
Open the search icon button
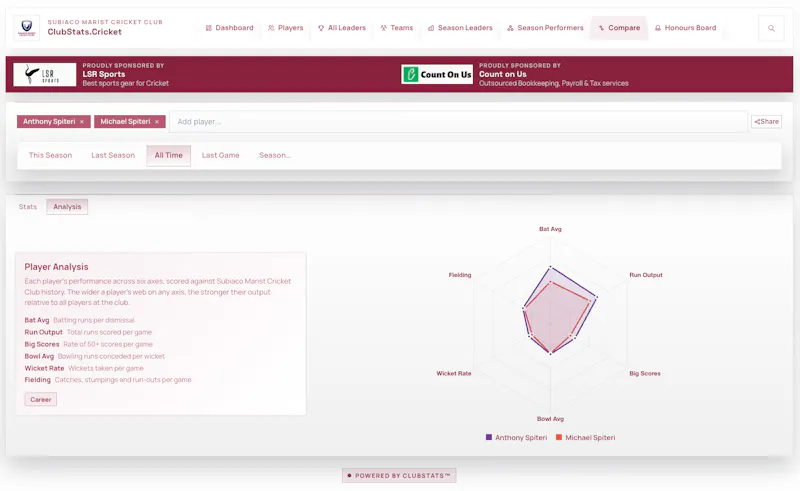tap(771, 28)
